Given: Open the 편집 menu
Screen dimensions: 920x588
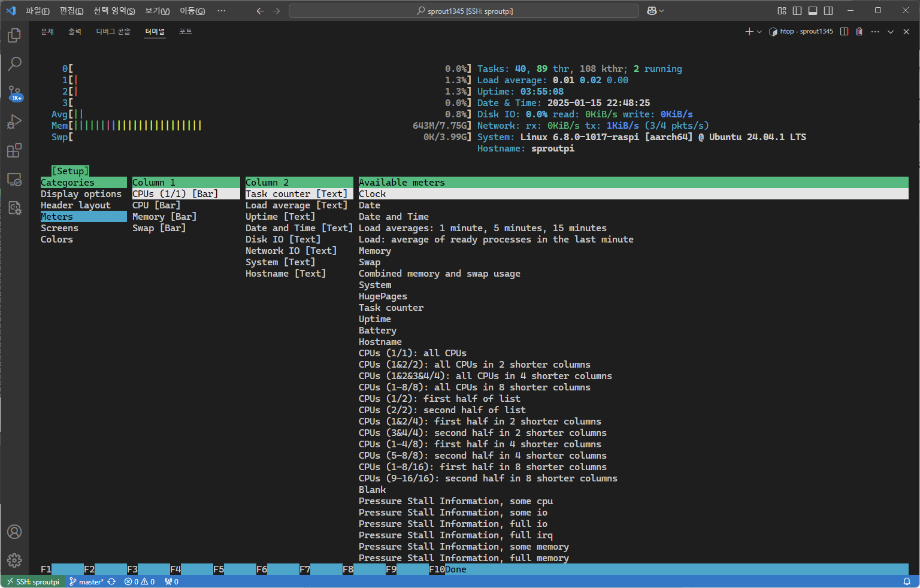Looking at the screenshot, I should [72, 11].
